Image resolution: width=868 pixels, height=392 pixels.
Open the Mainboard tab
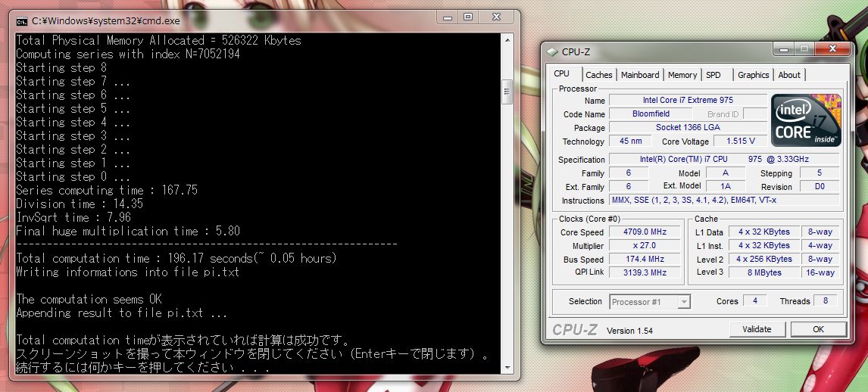click(x=640, y=75)
